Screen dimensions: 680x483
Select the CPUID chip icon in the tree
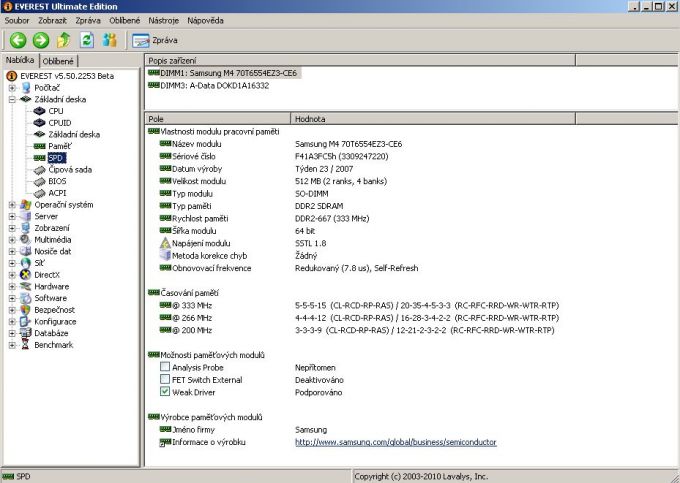pyautogui.click(x=39, y=123)
